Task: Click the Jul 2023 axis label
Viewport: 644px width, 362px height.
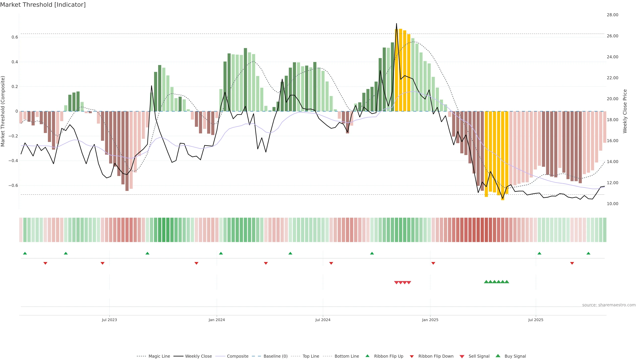Action: click(x=109, y=320)
